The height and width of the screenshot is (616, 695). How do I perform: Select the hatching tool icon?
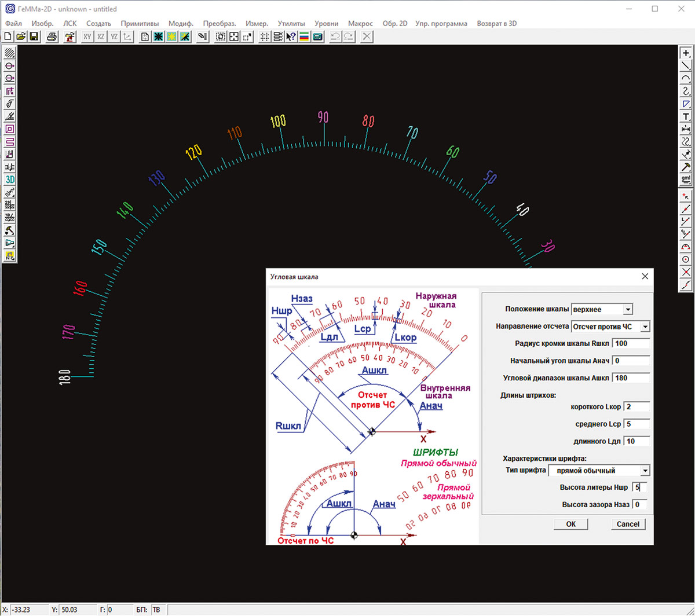click(x=10, y=53)
